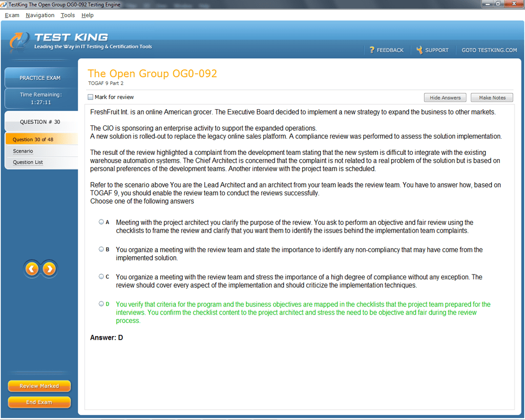Follow the GOTO TESTKING.COM link
The height and width of the screenshot is (420, 525).
[489, 50]
